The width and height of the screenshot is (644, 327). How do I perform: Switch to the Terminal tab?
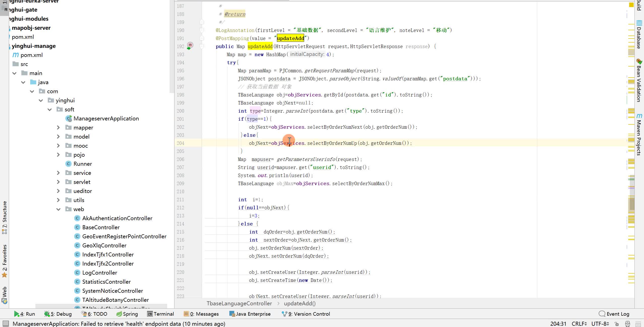160,314
